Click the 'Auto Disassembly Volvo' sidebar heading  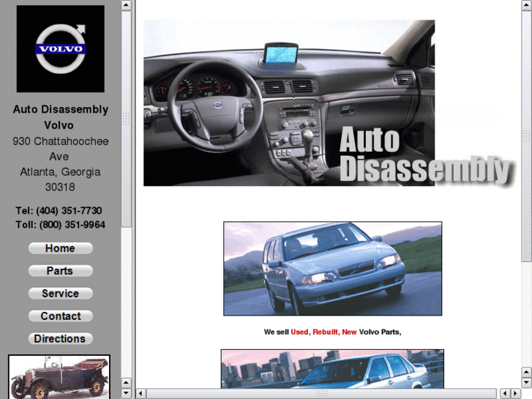[x=61, y=117]
